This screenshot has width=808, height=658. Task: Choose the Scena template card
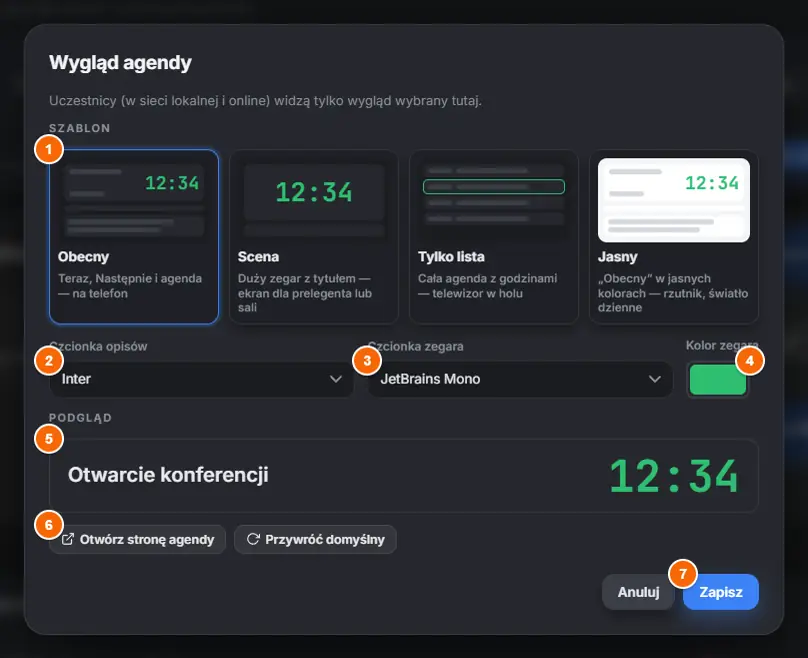[x=314, y=237]
